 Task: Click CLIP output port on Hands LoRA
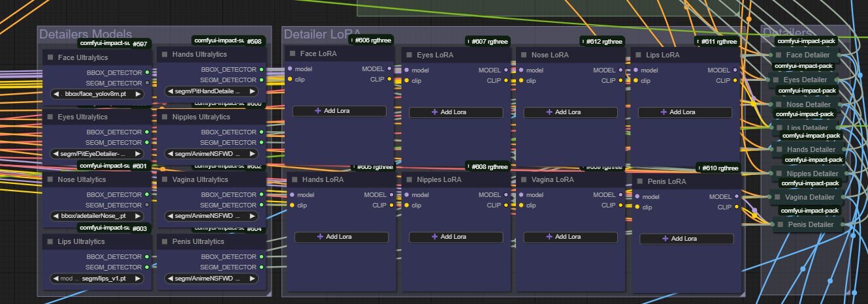391,205
